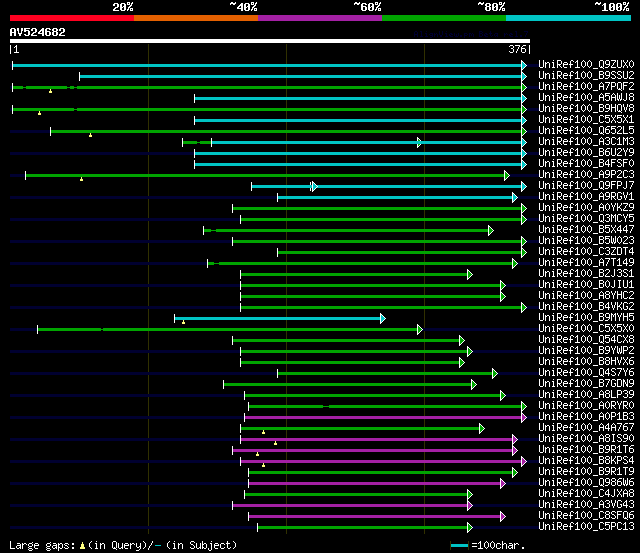
Task: Click the green ~80% identity legend segment
Action: tap(444, 18)
